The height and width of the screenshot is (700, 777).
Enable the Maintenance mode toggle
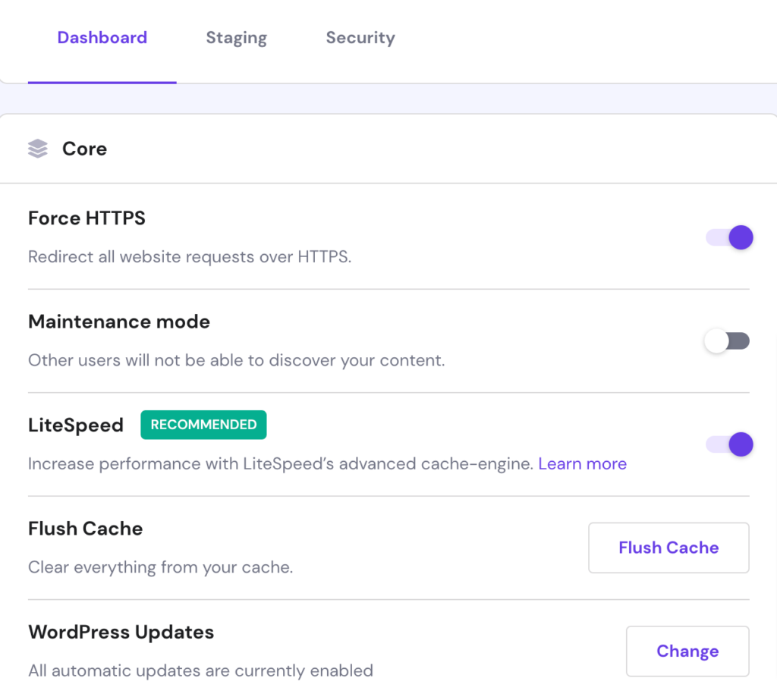727,341
